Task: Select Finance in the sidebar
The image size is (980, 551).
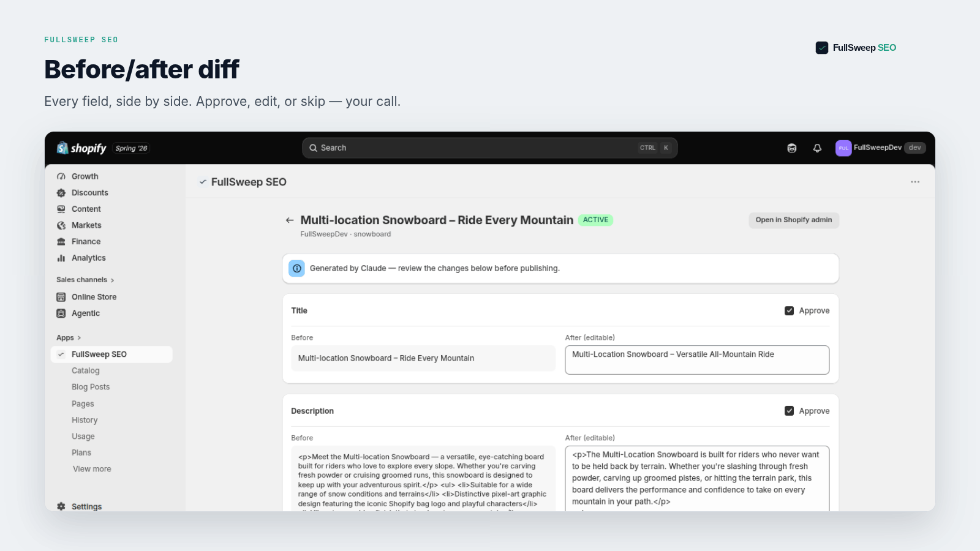Action: 86,242
